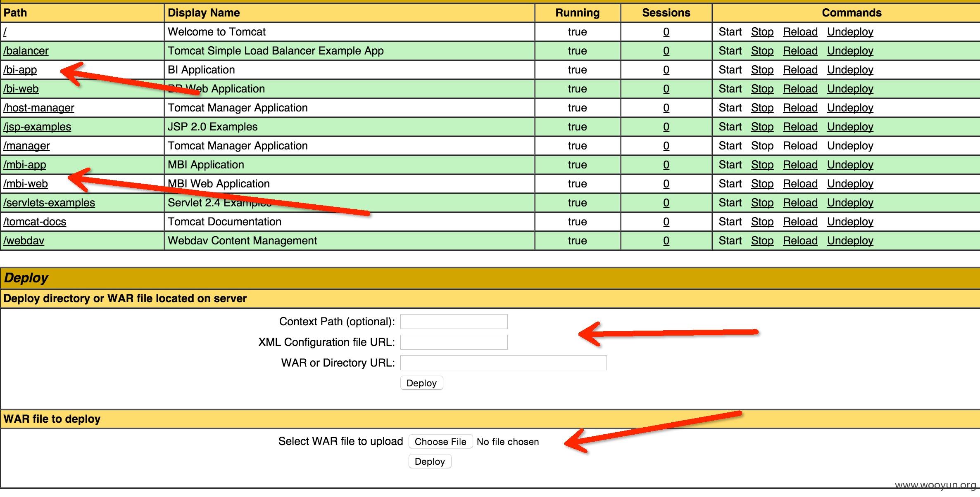
Task: Open the /host-manager path link
Action: (x=39, y=108)
